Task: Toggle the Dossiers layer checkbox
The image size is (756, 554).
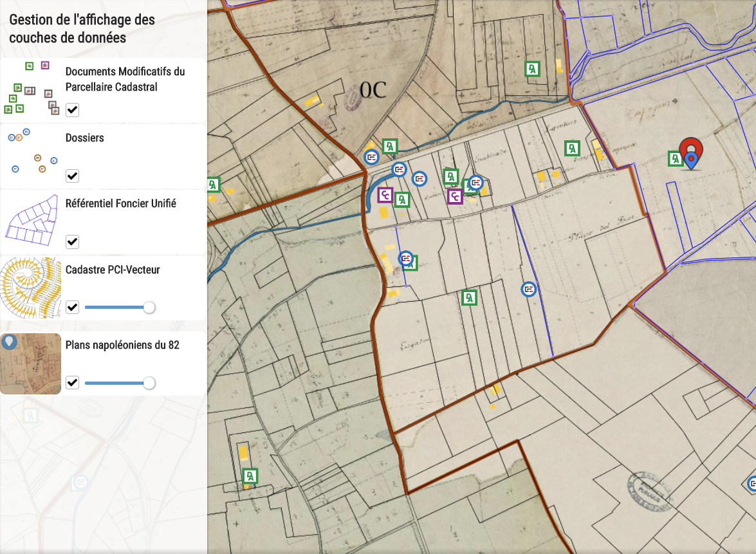Action: click(x=73, y=176)
